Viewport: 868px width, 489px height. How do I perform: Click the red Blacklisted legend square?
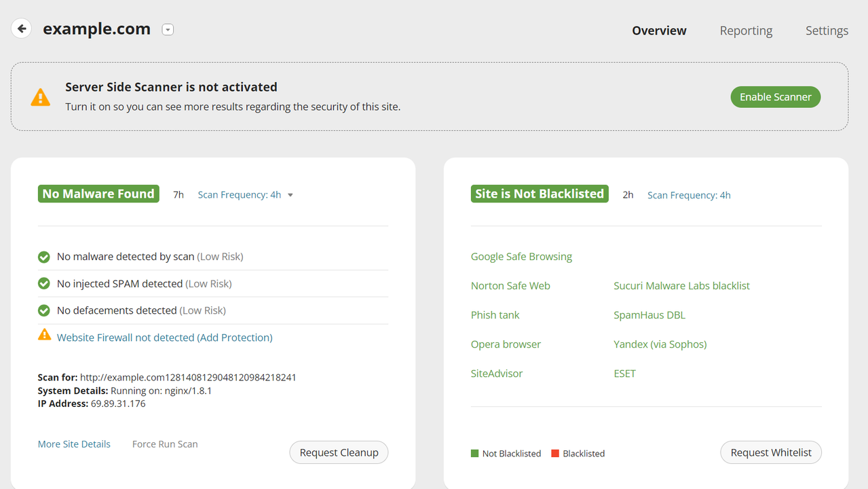coord(555,453)
